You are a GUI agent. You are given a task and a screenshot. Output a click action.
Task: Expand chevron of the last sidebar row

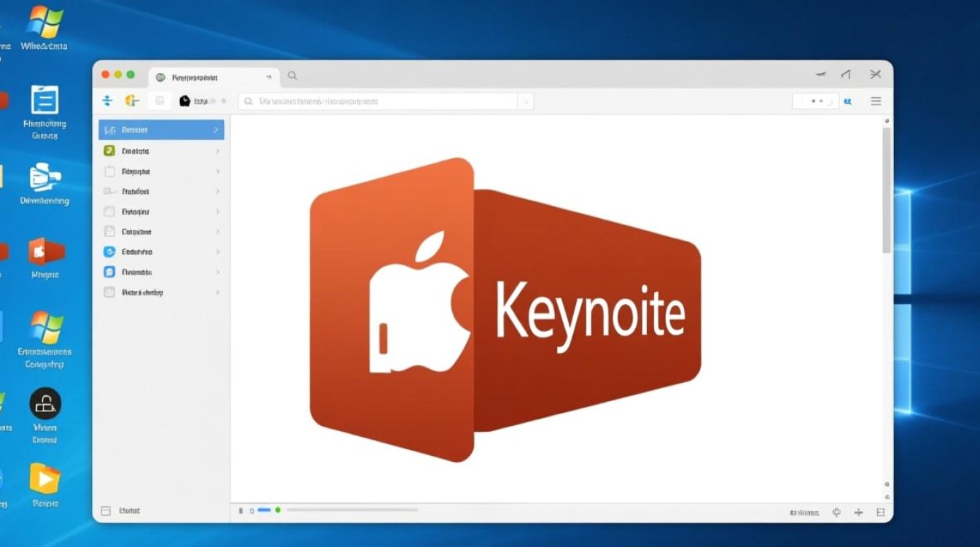click(x=217, y=292)
